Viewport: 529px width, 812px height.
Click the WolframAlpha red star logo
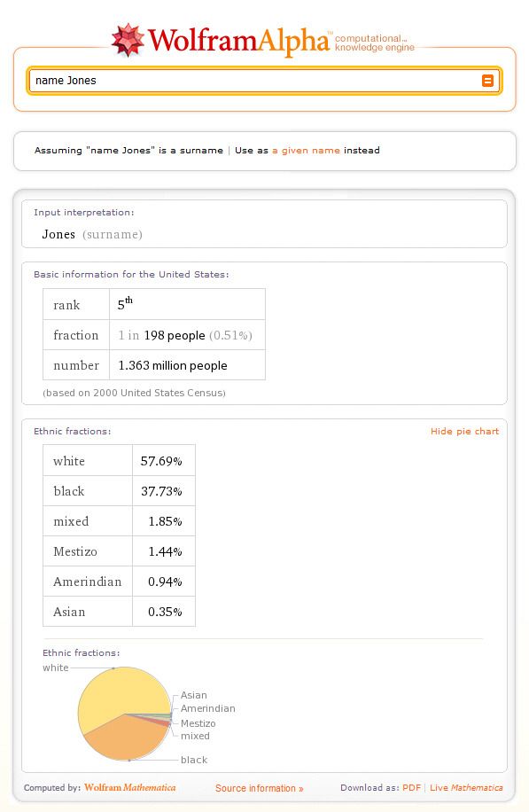(x=128, y=40)
